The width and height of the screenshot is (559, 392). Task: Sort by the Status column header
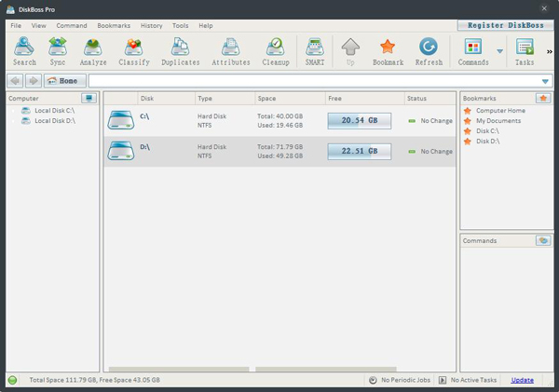click(429, 99)
